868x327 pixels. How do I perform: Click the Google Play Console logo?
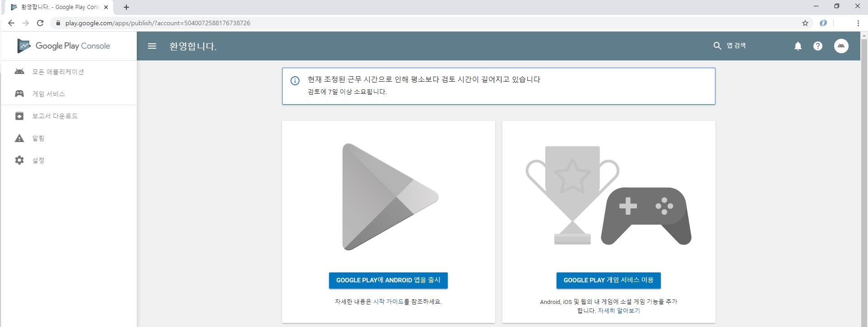point(64,46)
